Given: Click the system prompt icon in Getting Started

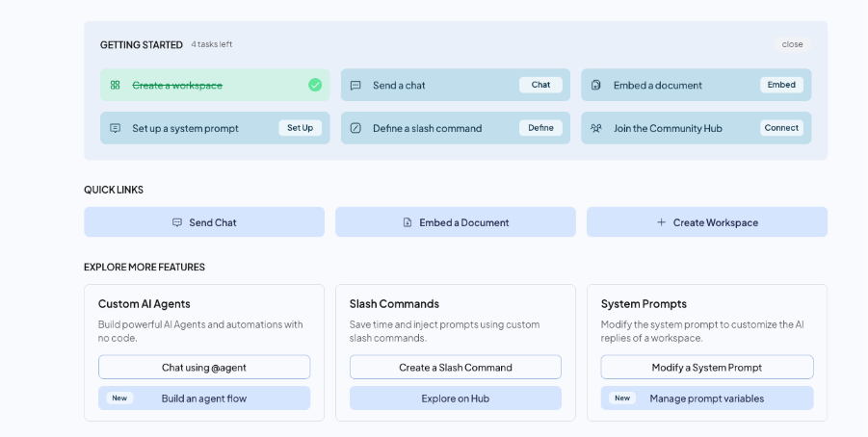Looking at the screenshot, I should coord(115,128).
